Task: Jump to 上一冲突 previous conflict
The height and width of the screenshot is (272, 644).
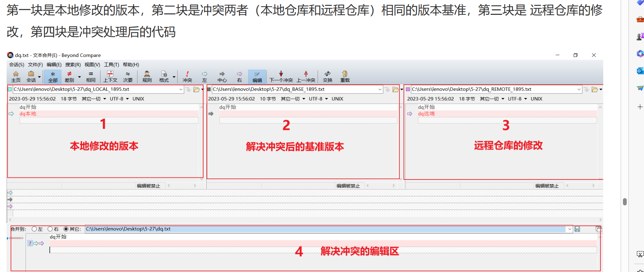Action: tap(306, 77)
